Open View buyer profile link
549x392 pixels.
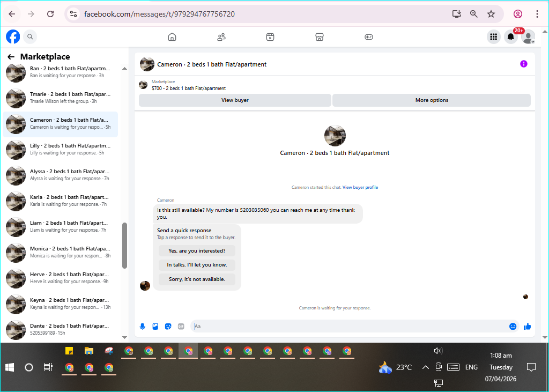(360, 187)
